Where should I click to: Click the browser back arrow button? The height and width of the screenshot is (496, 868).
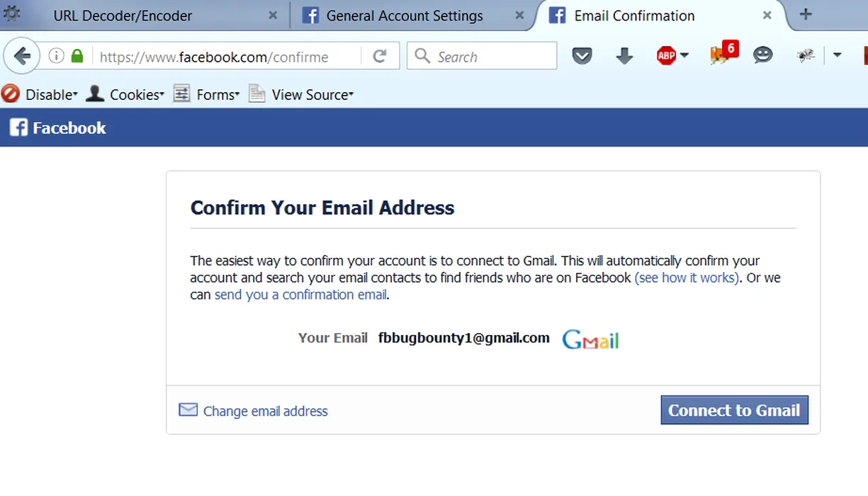[x=22, y=56]
